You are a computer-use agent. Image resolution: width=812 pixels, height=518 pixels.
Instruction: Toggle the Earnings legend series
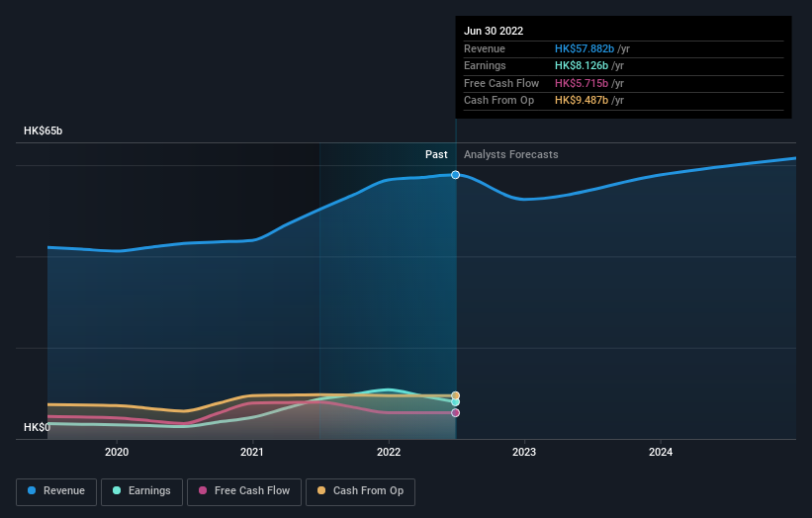(x=141, y=491)
